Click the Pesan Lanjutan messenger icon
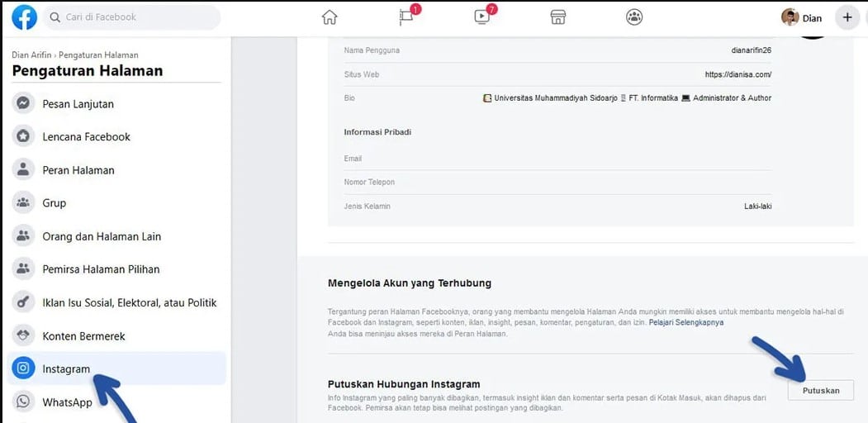 click(x=23, y=103)
